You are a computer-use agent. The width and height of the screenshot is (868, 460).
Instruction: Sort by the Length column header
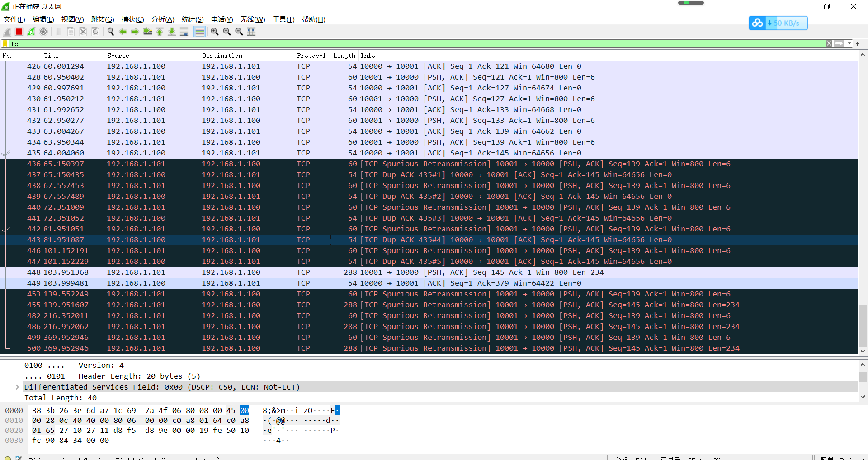[344, 56]
